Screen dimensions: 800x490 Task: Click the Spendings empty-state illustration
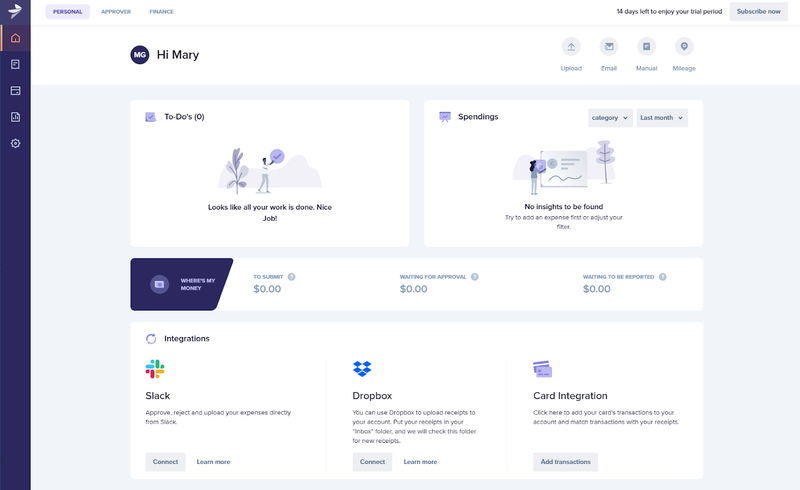(564, 167)
